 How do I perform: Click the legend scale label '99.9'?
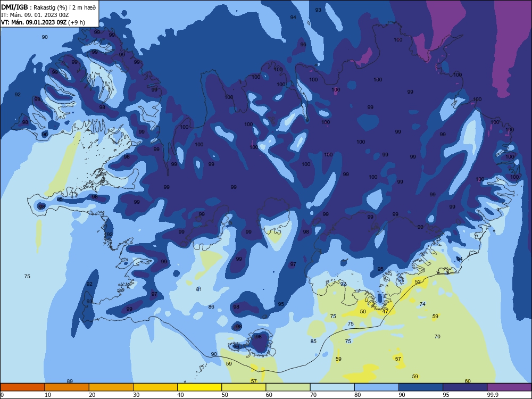492,395
